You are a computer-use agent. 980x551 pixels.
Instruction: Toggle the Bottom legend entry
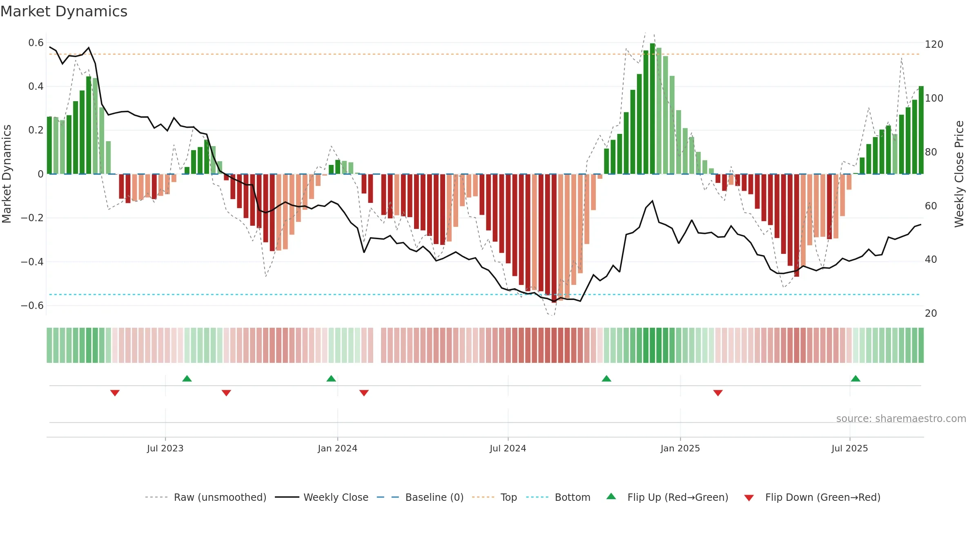(x=558, y=497)
